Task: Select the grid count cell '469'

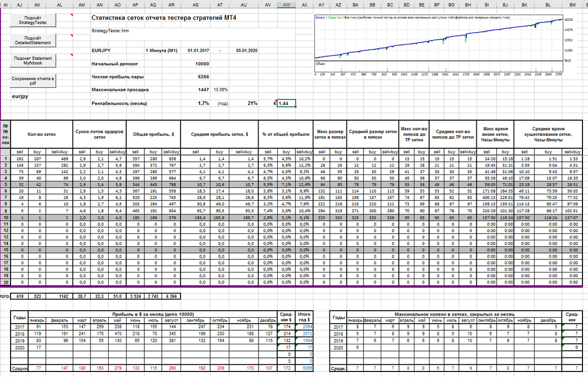Action: 60,159
